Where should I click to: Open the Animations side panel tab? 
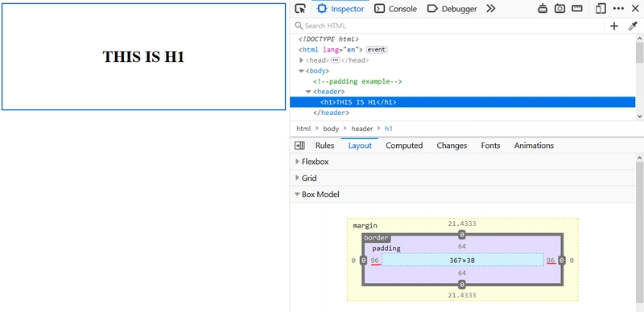tap(534, 146)
